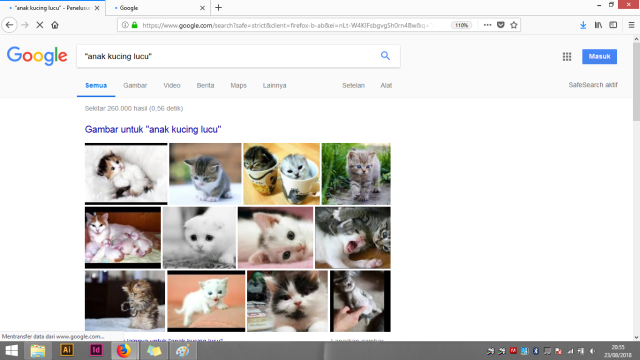Close the Google tab
Image resolution: width=640 pixels, height=360 pixels.
(202, 8)
